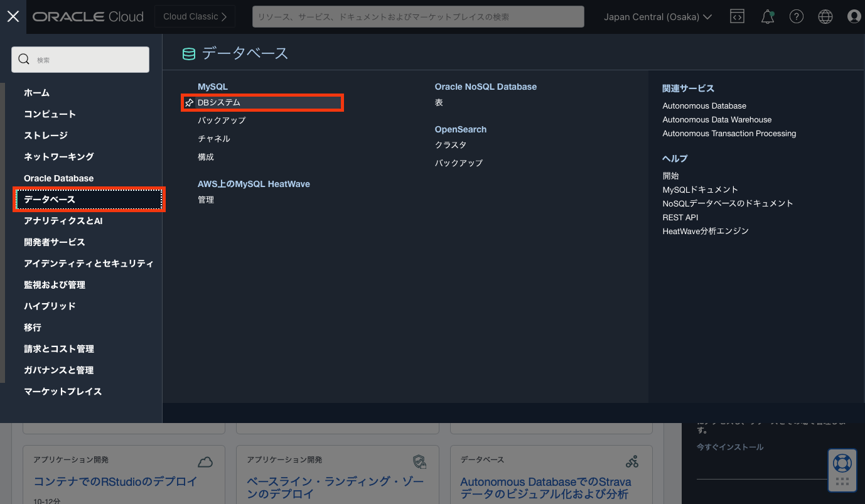
Task: Open the Cloud Classic selector
Action: [x=195, y=17]
